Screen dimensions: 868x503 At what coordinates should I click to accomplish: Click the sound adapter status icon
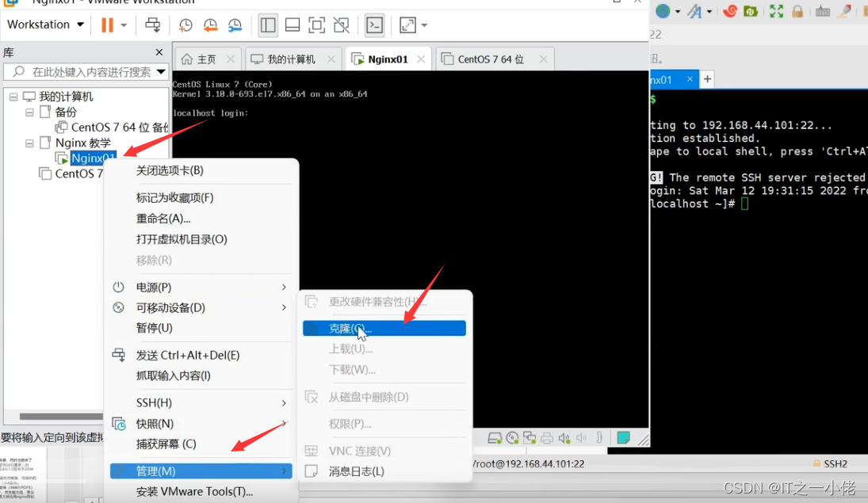pos(564,436)
